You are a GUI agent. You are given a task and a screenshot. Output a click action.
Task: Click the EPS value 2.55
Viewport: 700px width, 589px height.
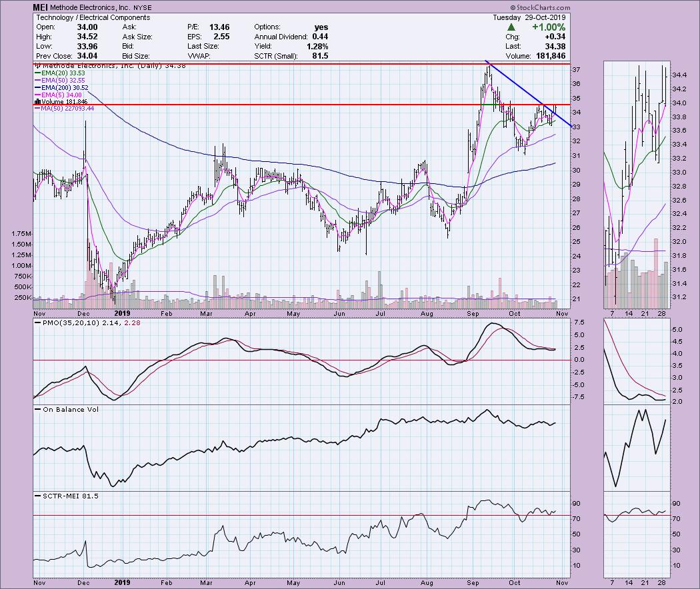221,37
